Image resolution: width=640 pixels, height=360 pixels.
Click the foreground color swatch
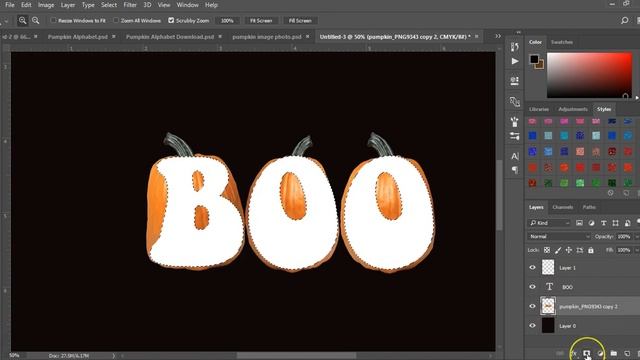tap(534, 59)
